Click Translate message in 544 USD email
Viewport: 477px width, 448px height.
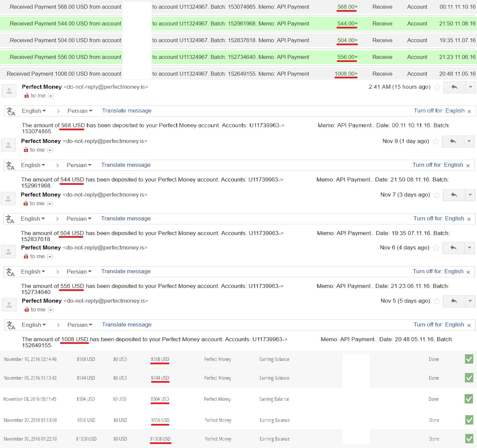[126, 165]
